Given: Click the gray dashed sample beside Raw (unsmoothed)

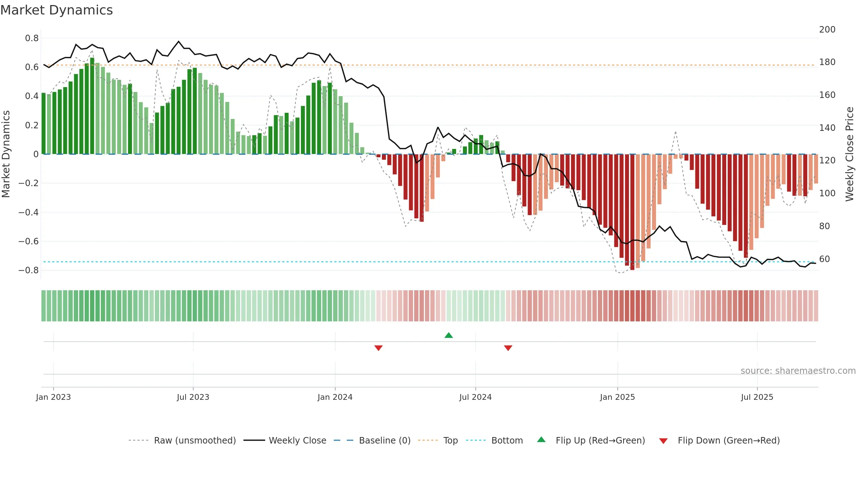Looking at the screenshot, I should [139, 440].
